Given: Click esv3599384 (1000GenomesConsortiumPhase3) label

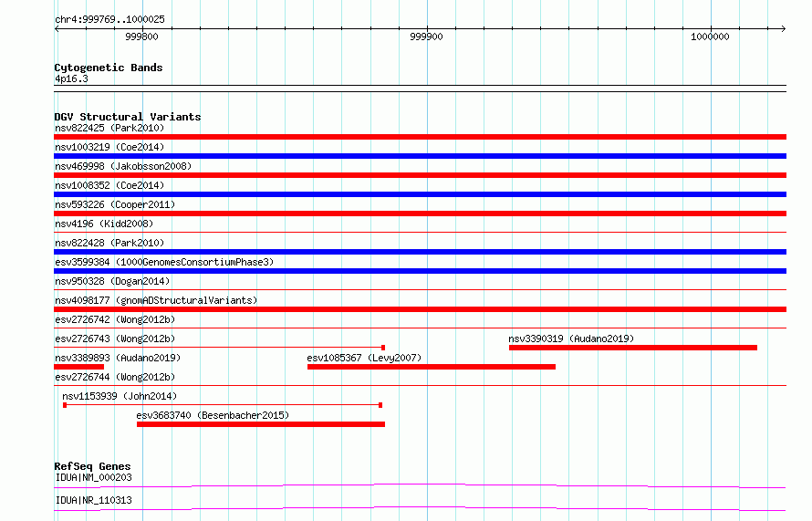Looking at the screenshot, I should click(164, 262).
